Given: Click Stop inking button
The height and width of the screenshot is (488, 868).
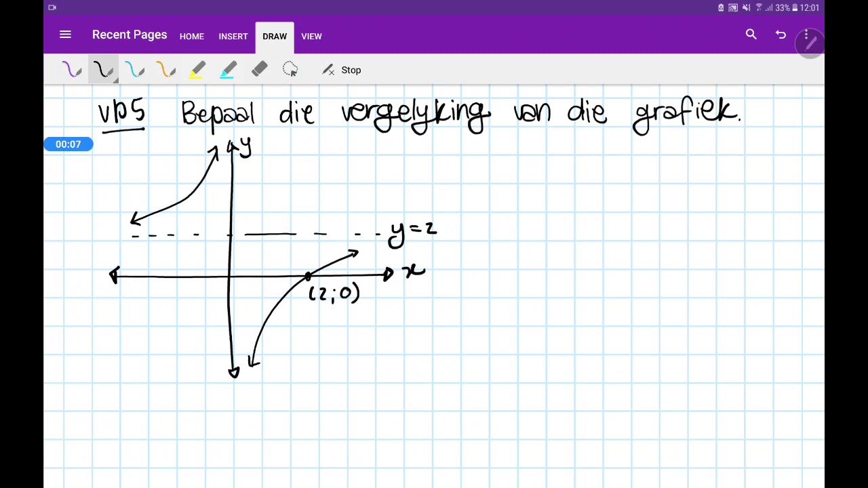Looking at the screenshot, I should tap(342, 70).
